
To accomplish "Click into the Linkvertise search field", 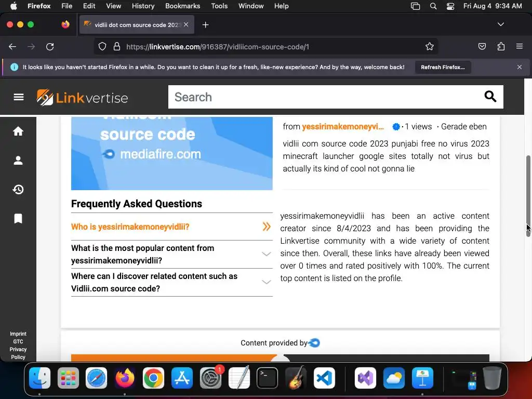I will (326, 97).
